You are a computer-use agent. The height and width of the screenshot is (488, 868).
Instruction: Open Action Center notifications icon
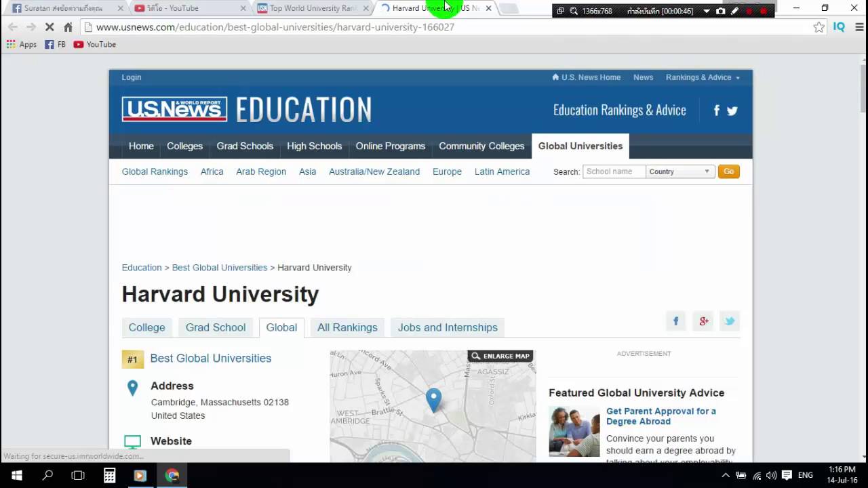click(x=787, y=475)
